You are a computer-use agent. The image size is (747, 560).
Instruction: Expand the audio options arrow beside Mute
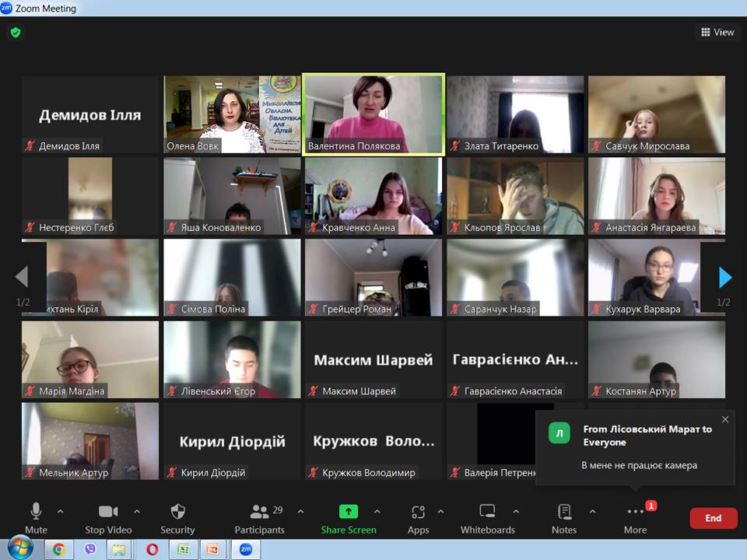[x=61, y=512]
